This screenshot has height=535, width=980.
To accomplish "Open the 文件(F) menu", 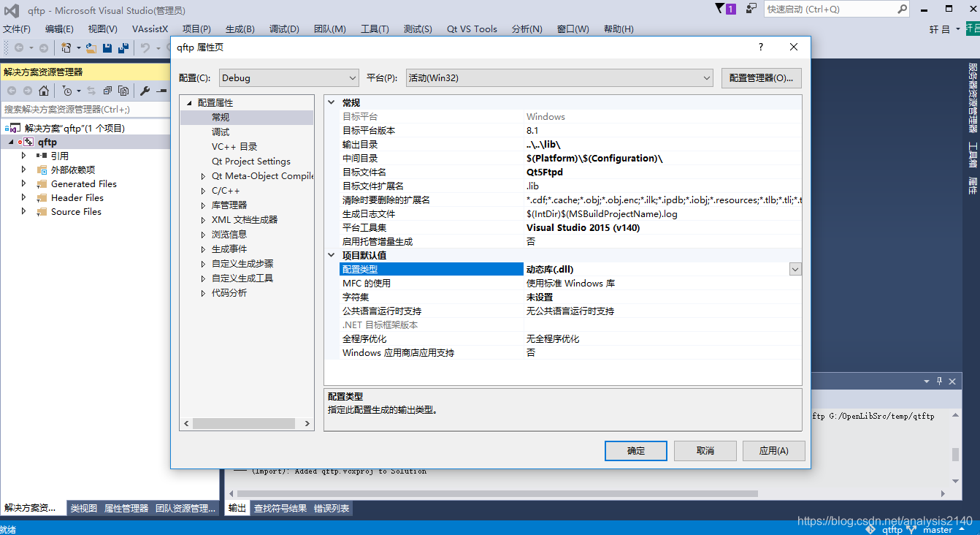I will click(x=17, y=29).
